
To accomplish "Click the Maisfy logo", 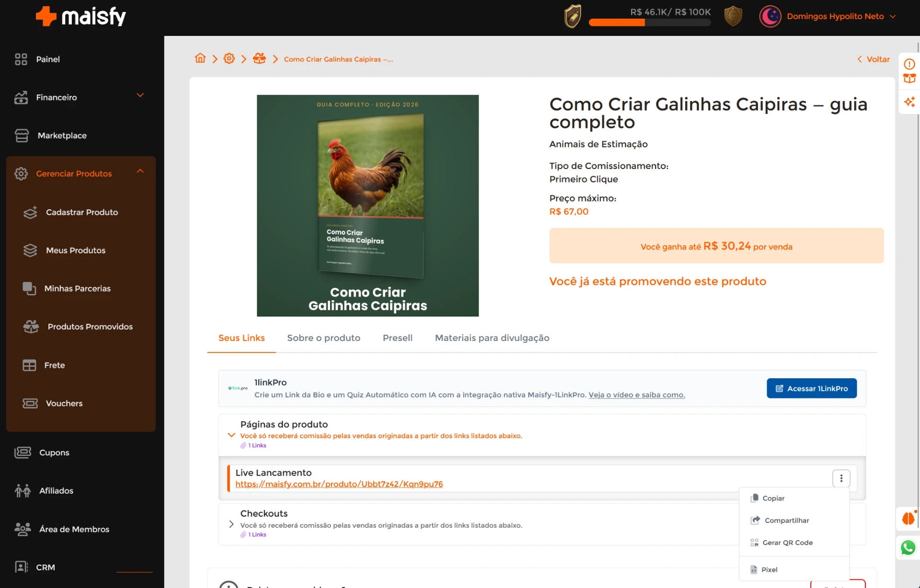I will tap(81, 16).
